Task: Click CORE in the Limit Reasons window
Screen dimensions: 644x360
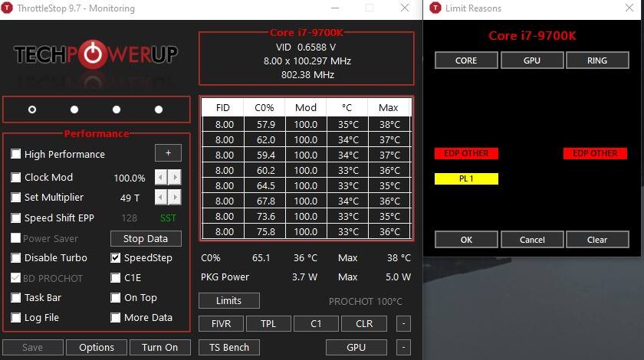Action: (466, 61)
